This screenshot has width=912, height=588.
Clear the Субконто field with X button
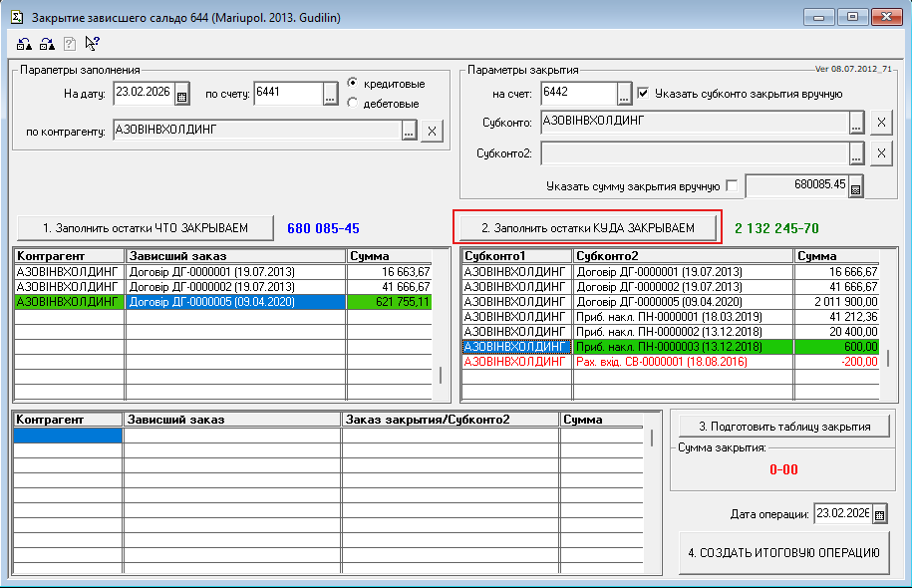click(x=880, y=123)
